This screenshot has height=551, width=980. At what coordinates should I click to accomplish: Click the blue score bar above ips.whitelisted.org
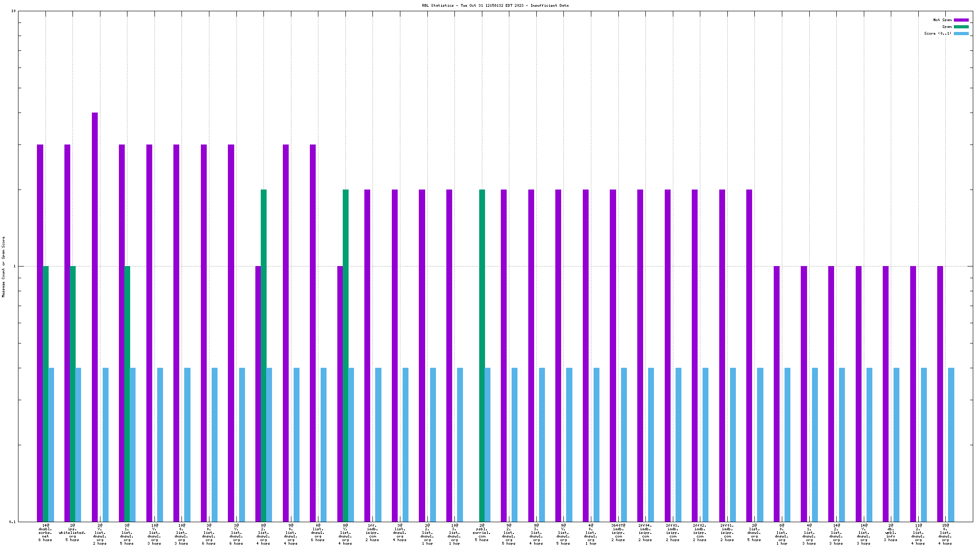(x=78, y=445)
